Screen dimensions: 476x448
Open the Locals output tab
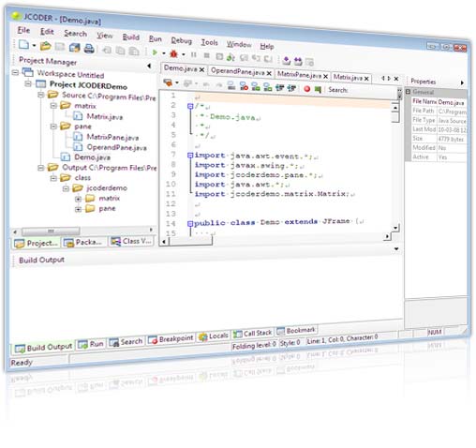pyautogui.click(x=214, y=336)
